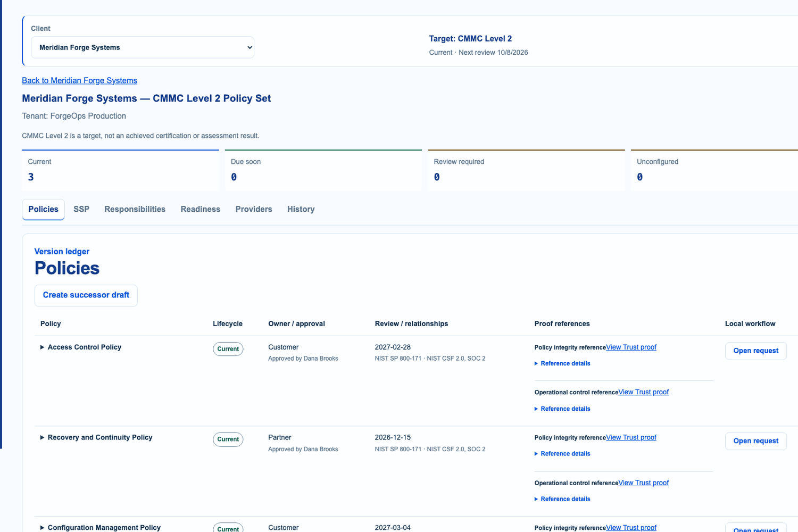Follow the Back to Meridian Forge Systems link

(x=79, y=80)
